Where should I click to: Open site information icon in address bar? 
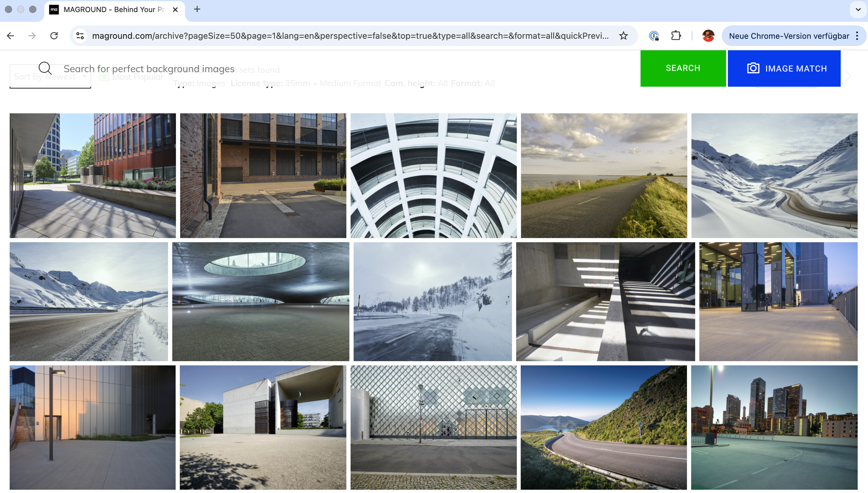(x=80, y=36)
